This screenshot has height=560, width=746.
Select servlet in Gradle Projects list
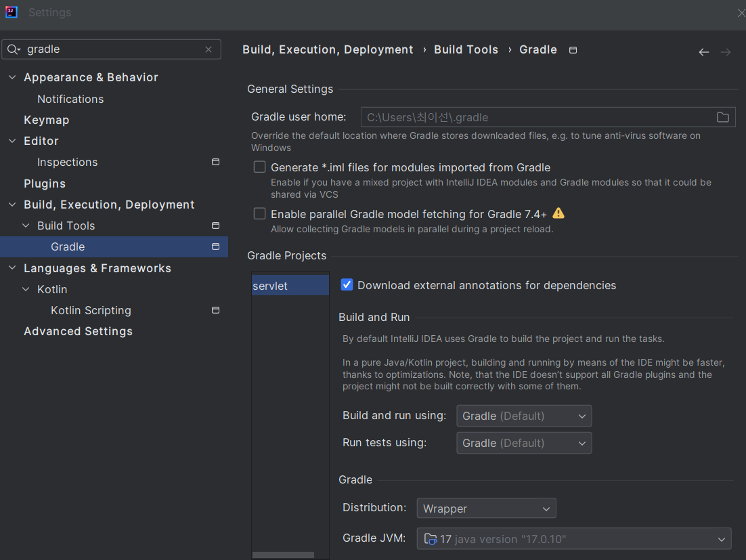290,286
